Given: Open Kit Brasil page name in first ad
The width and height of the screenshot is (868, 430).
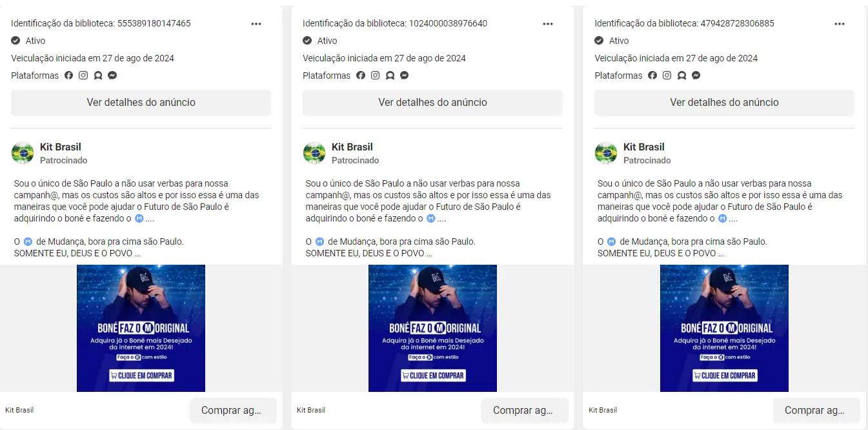Looking at the screenshot, I should [61, 147].
